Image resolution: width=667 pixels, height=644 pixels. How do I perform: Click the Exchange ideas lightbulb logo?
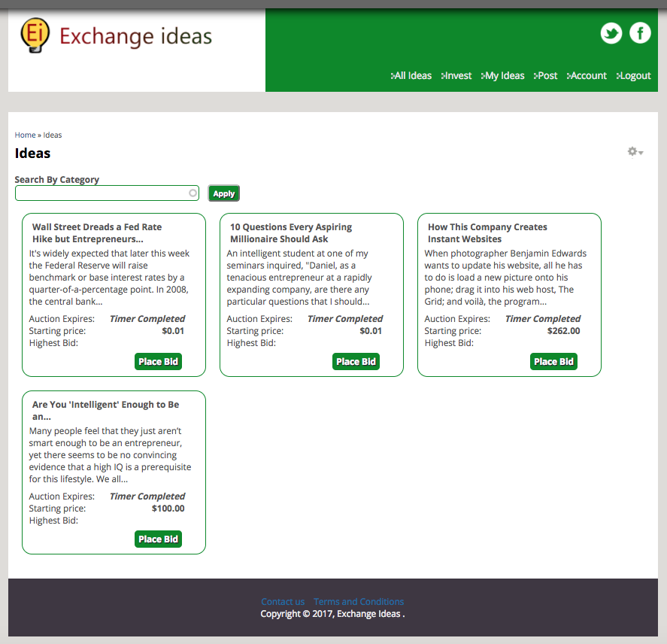[x=35, y=35]
